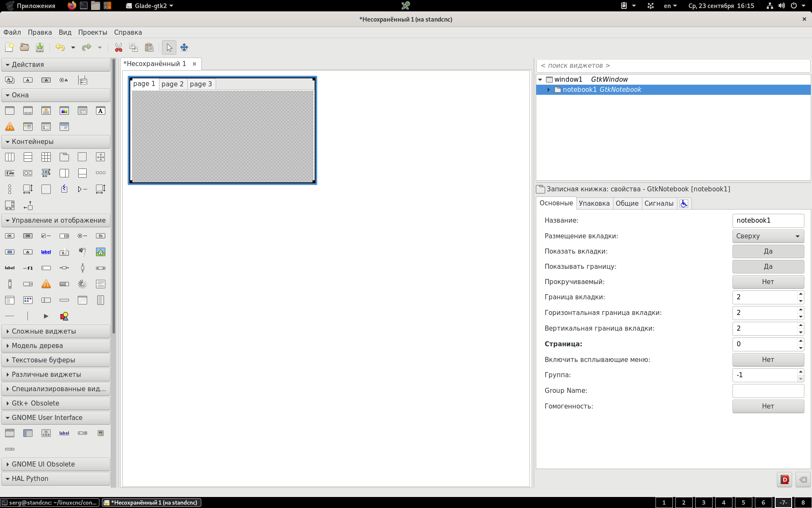Viewport: 812px width, 508px height.
Task: Click the Save file toolbar icon
Action: click(x=40, y=47)
